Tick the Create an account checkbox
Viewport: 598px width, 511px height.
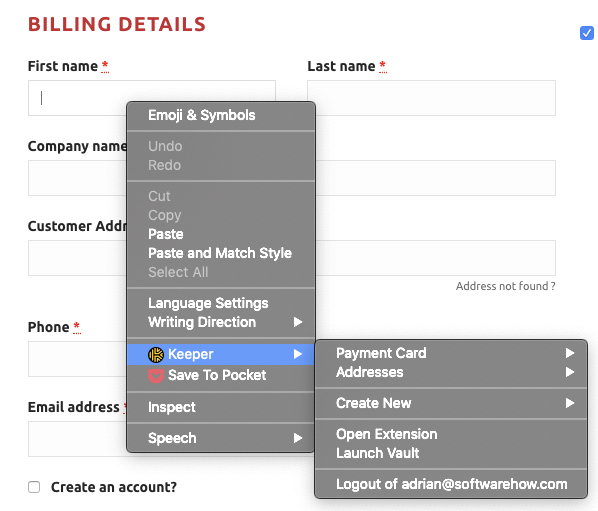click(34, 487)
